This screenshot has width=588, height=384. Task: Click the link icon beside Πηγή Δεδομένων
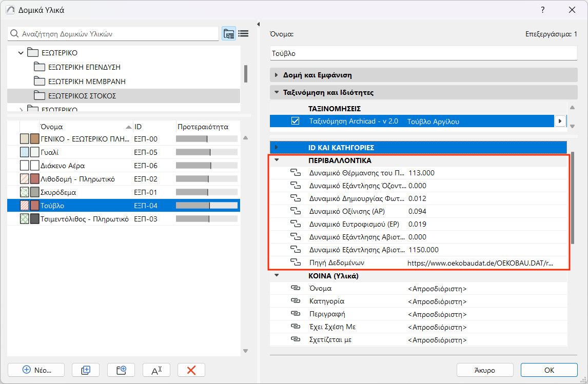click(295, 262)
